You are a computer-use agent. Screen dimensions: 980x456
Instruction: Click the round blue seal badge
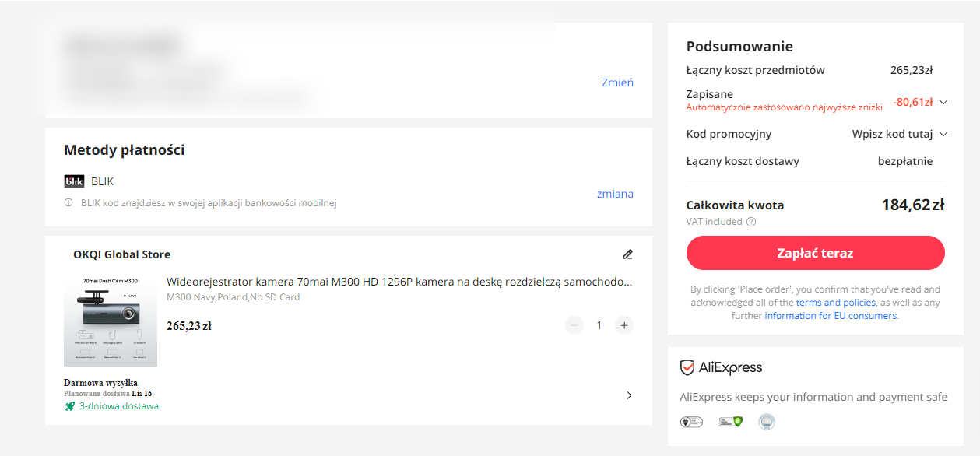767,422
